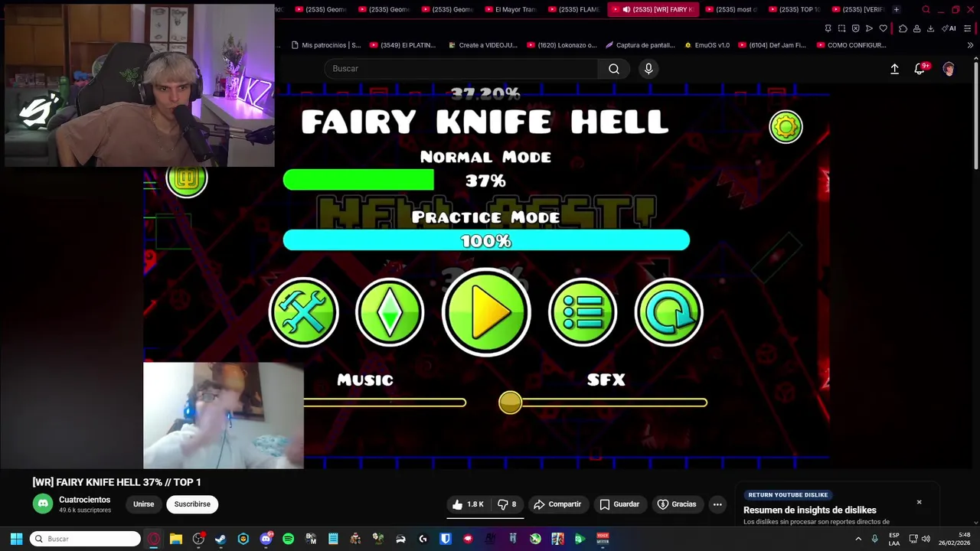Adjust the Music volume slider
This screenshot has height=551, width=980.
click(x=384, y=403)
